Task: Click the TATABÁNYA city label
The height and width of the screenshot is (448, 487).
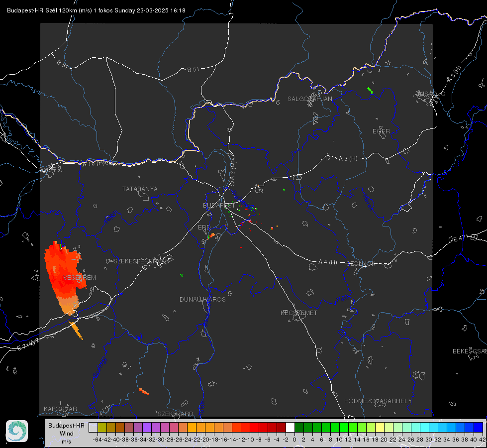Action: (140, 189)
